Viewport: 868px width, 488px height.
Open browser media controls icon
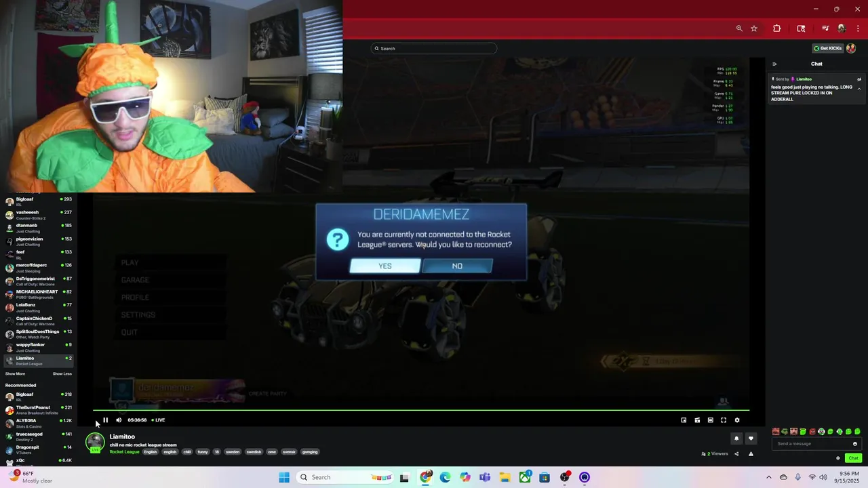pyautogui.click(x=825, y=28)
